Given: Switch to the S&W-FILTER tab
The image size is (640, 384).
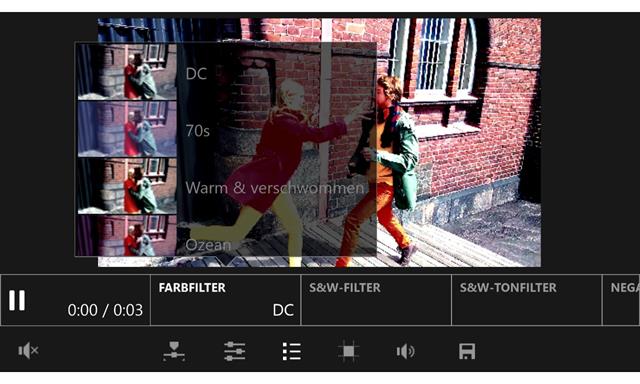Looking at the screenshot, I should [x=376, y=300].
